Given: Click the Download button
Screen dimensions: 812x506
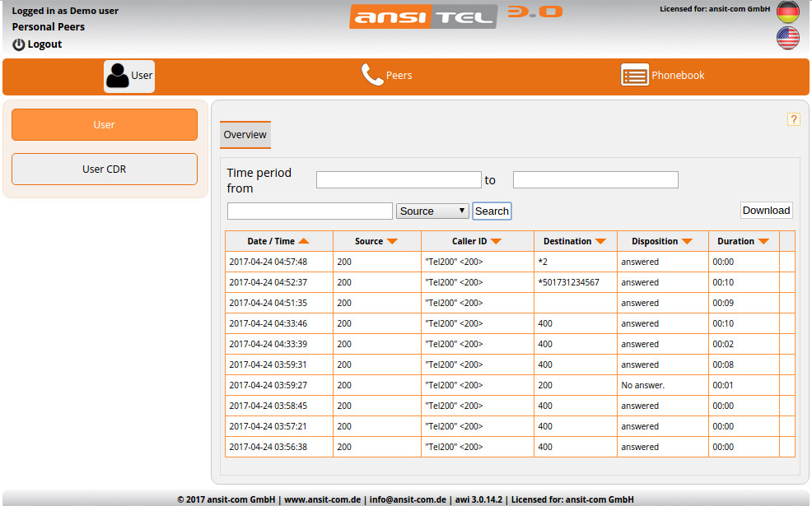Looking at the screenshot, I should click(x=766, y=211).
